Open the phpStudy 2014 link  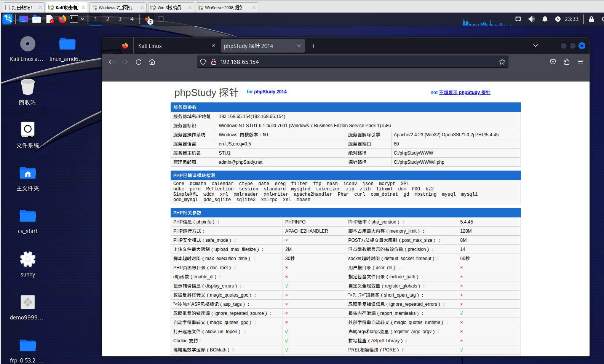270,92
